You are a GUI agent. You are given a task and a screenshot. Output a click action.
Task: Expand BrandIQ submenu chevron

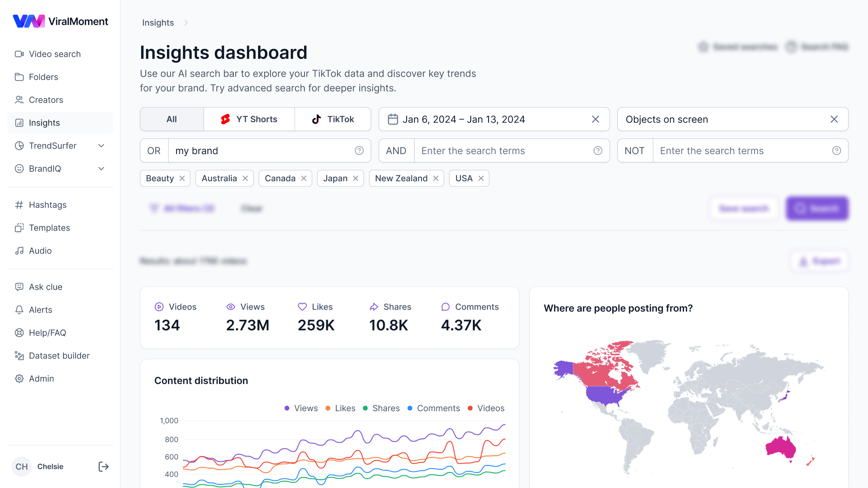coord(101,169)
